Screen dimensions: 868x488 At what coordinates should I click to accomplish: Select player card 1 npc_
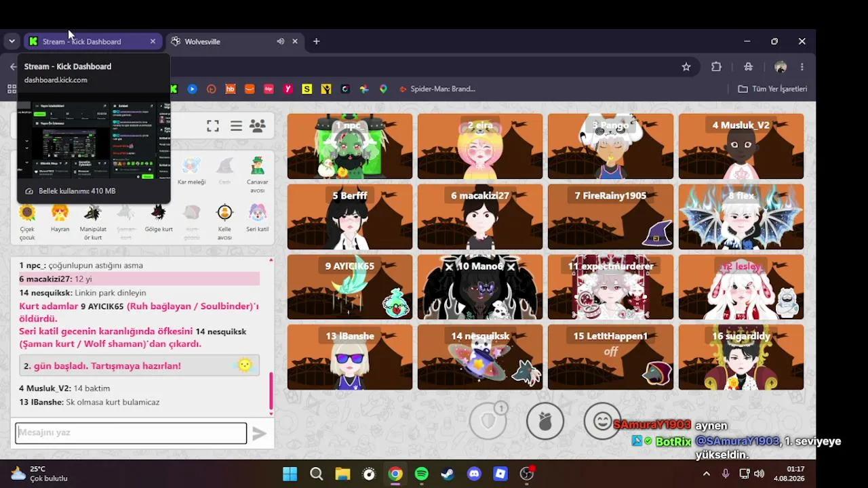(x=350, y=146)
